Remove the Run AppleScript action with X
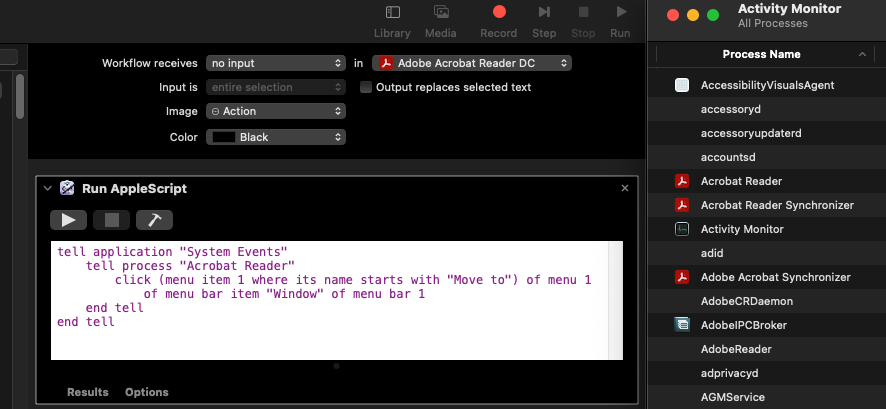The width and height of the screenshot is (886, 409). (x=625, y=188)
